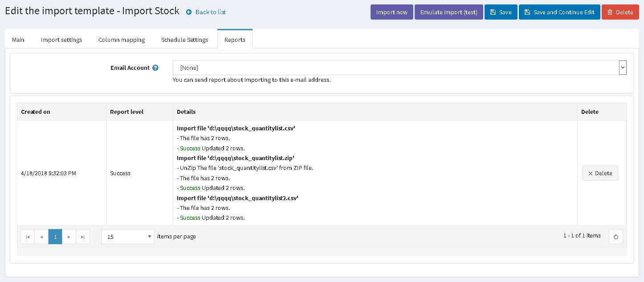Image resolution: width=644 pixels, height=282 pixels.
Task: Select the Reports tab
Action: click(x=235, y=39)
